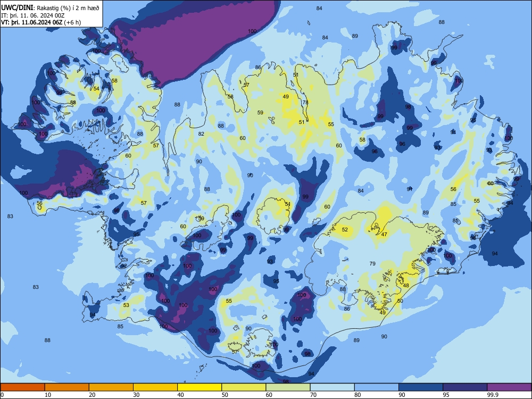Click the humidity value 78 on the map

pyautogui.click(x=305, y=103)
